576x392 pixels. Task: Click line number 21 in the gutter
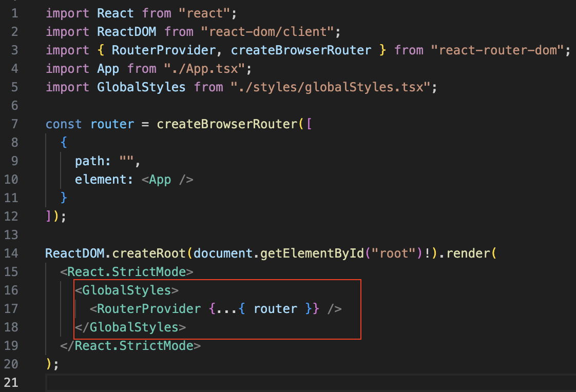[x=11, y=383]
